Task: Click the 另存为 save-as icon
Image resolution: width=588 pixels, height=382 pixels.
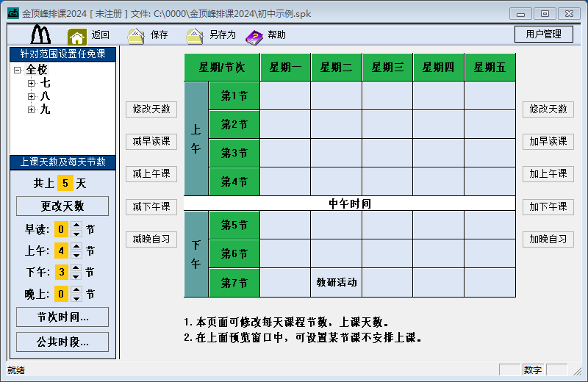Action: [x=195, y=36]
